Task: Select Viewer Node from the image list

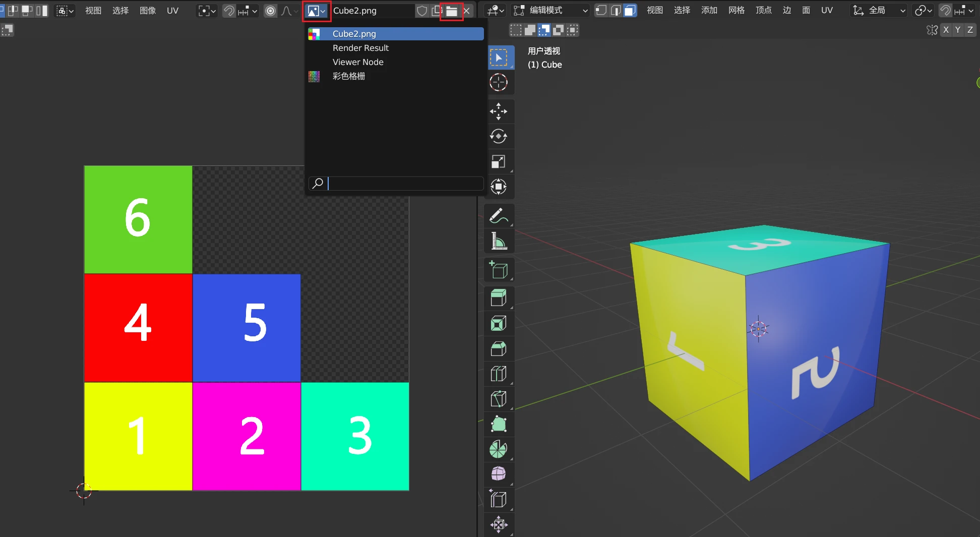Action: click(x=358, y=62)
